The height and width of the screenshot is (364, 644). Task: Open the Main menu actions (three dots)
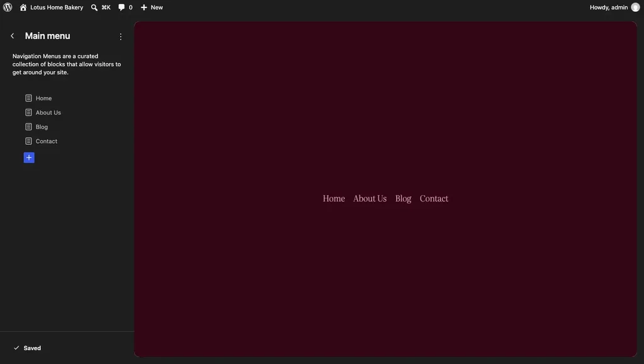click(x=120, y=37)
